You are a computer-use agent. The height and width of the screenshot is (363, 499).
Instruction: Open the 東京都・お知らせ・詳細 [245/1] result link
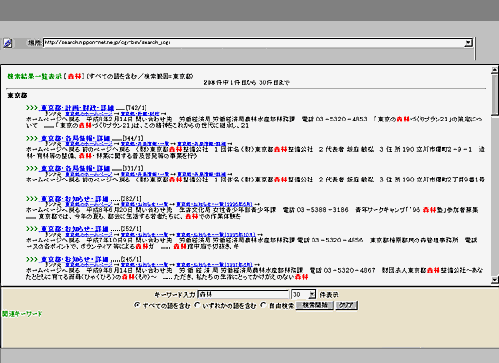(x=74, y=259)
